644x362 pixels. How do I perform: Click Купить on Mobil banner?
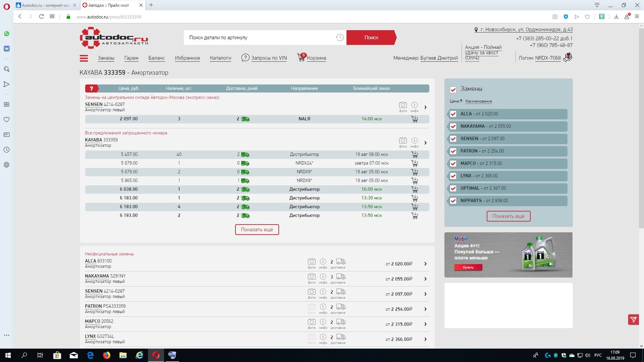click(468, 267)
